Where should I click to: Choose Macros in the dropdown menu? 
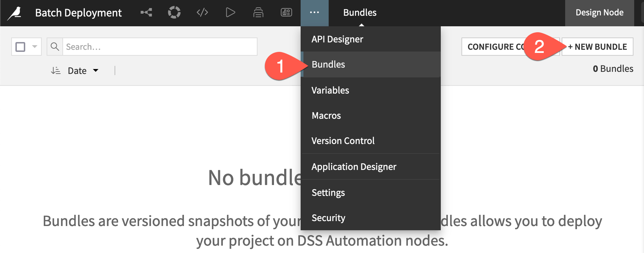[371, 115]
